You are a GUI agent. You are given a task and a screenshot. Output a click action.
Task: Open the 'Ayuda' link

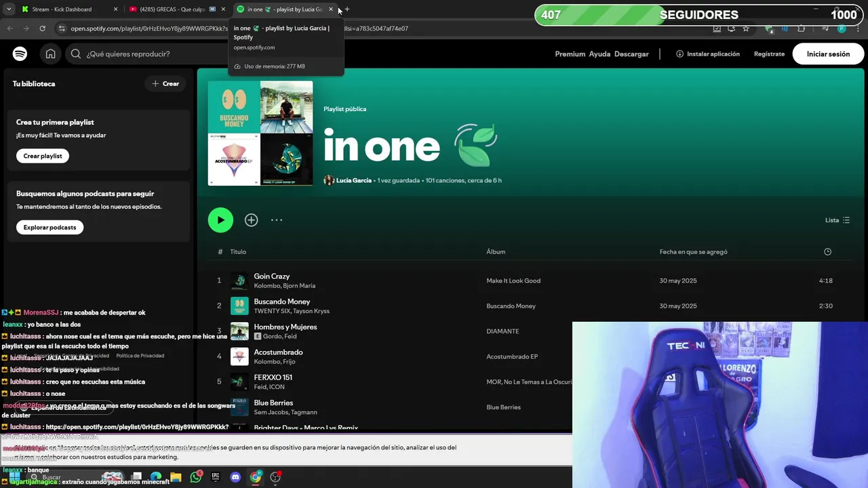(x=599, y=54)
